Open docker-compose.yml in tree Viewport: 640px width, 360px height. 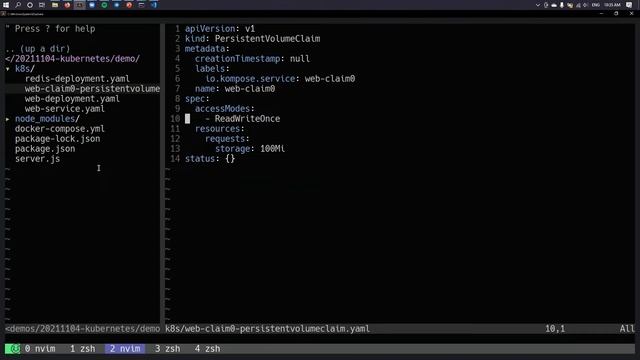click(x=60, y=129)
